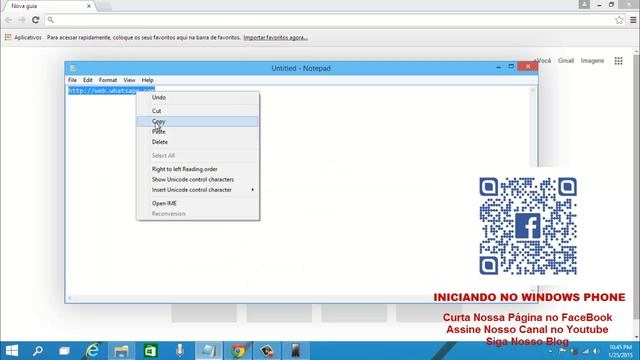Click the second most-visited thumbnail tile
The width and height of the screenshot is (640, 360).
pyautogui.click(x=279, y=313)
